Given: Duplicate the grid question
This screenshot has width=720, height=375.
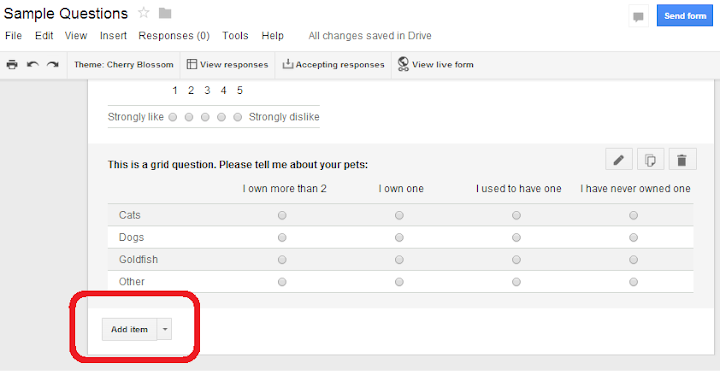Looking at the screenshot, I should pyautogui.click(x=650, y=160).
